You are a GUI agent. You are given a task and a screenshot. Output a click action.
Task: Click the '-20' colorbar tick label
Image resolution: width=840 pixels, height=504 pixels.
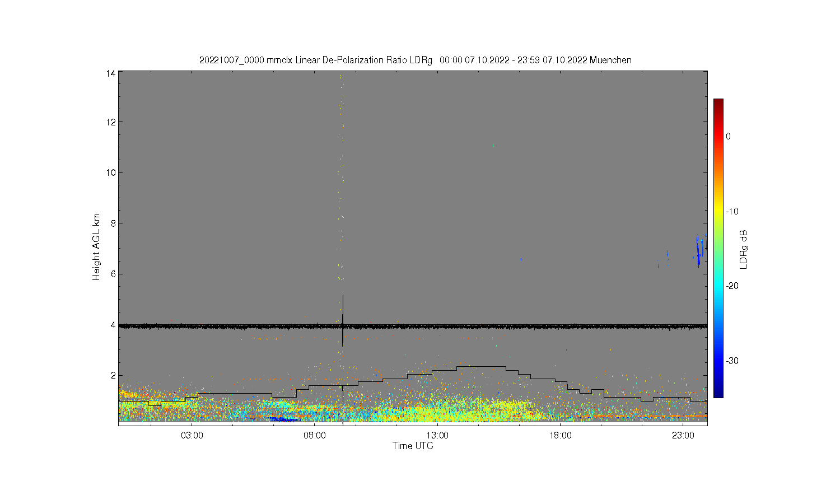click(x=732, y=286)
